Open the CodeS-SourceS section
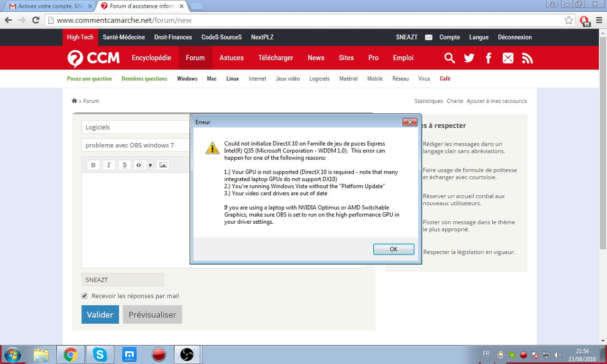Screen dimensions: 607x364 tap(221, 37)
